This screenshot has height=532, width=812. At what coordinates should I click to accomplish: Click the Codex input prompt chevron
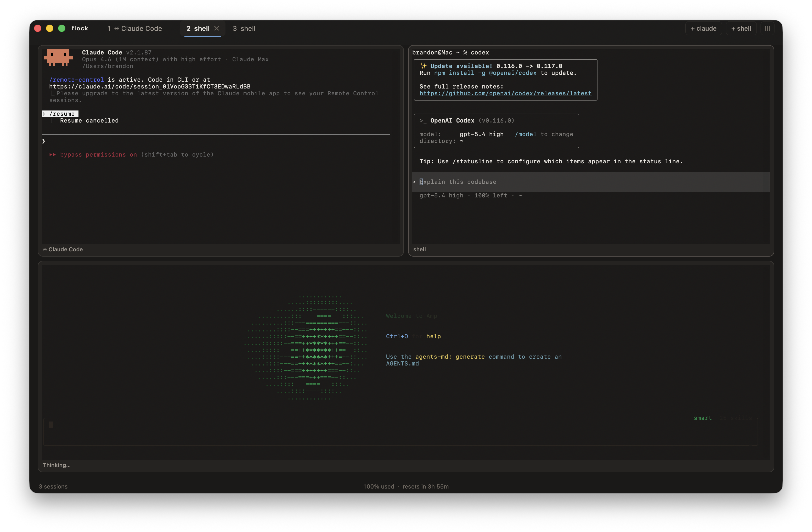414,182
